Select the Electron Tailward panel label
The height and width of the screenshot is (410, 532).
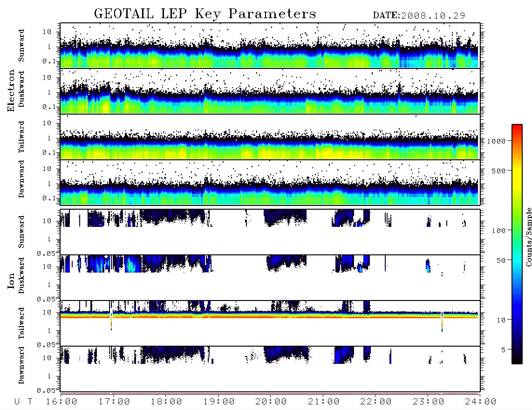click(21, 137)
